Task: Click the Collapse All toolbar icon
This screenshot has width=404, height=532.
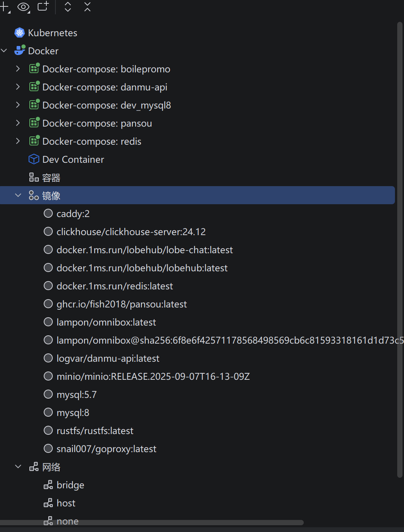Action: click(87, 7)
